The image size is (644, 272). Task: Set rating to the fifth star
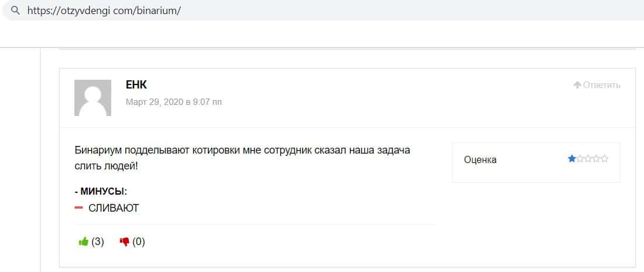tap(604, 158)
